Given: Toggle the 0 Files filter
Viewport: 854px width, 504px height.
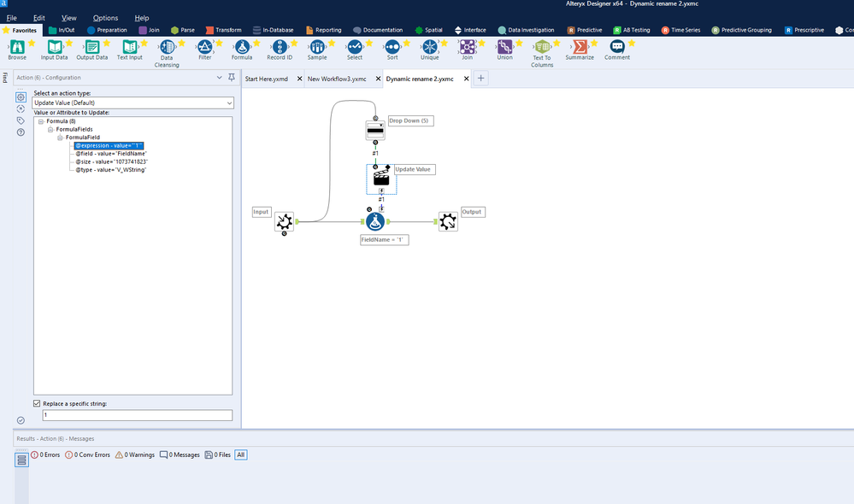Looking at the screenshot, I should 218,455.
